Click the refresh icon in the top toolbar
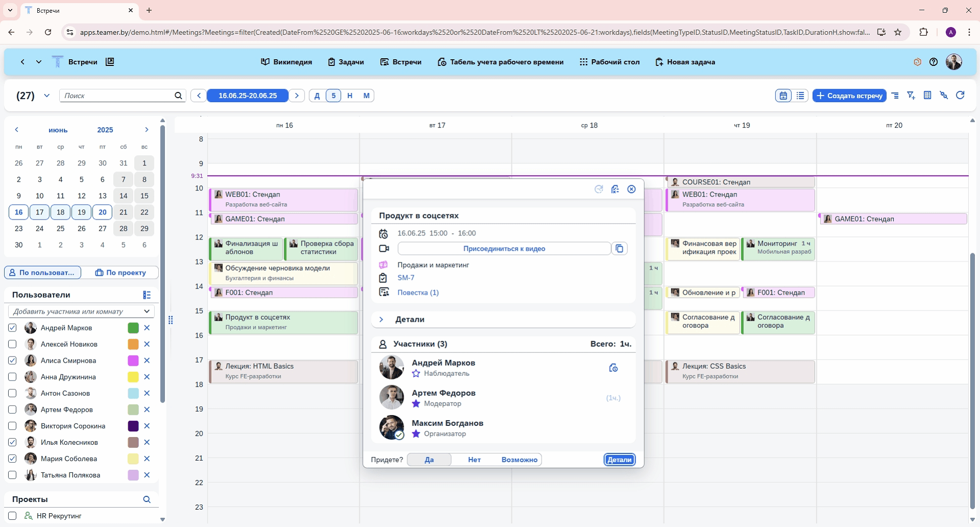This screenshot has width=980, height=527. click(x=960, y=95)
